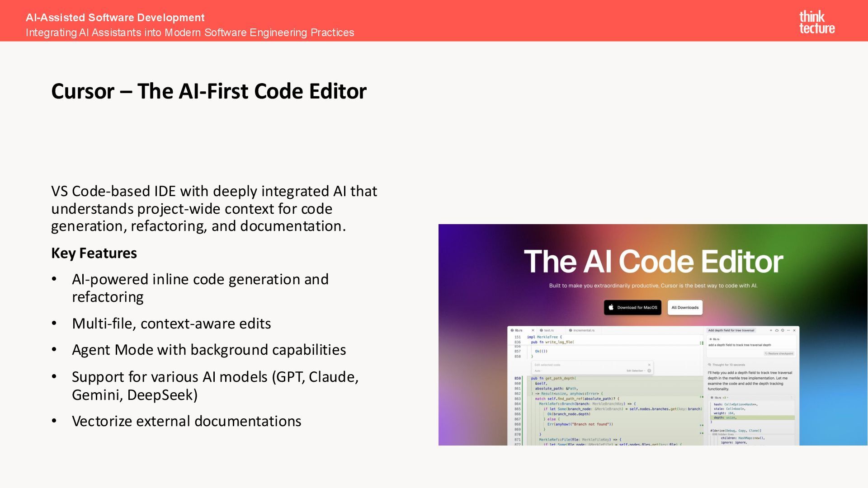868x488 pixels.
Task: Click the Apple logo on the download button
Action: 611,307
